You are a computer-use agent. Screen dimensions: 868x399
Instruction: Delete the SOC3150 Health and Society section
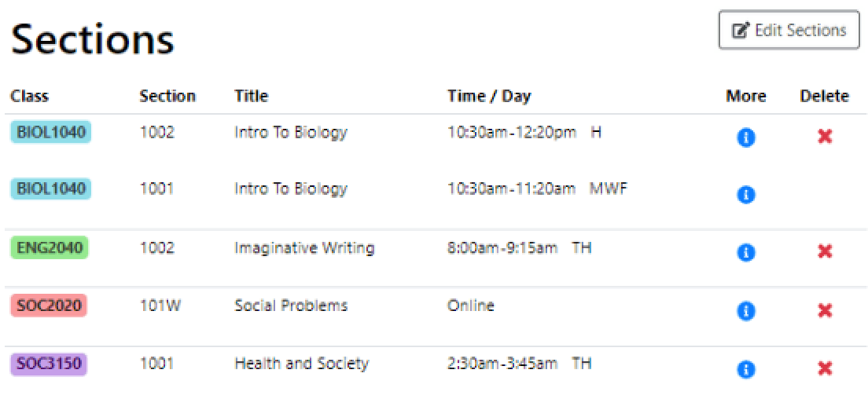[825, 368]
